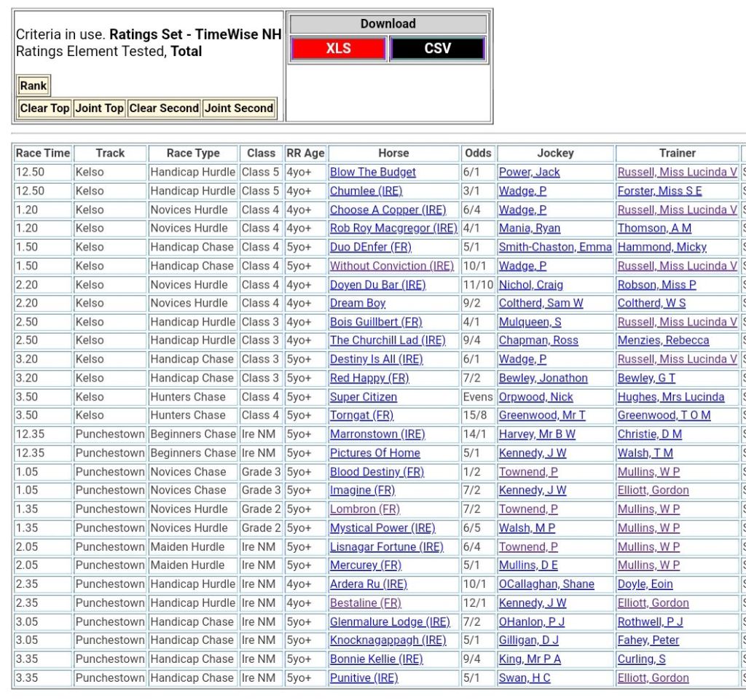Image resolution: width=746 pixels, height=700 pixels.
Task: Open trainer link Curling, S
Action: pyautogui.click(x=641, y=659)
